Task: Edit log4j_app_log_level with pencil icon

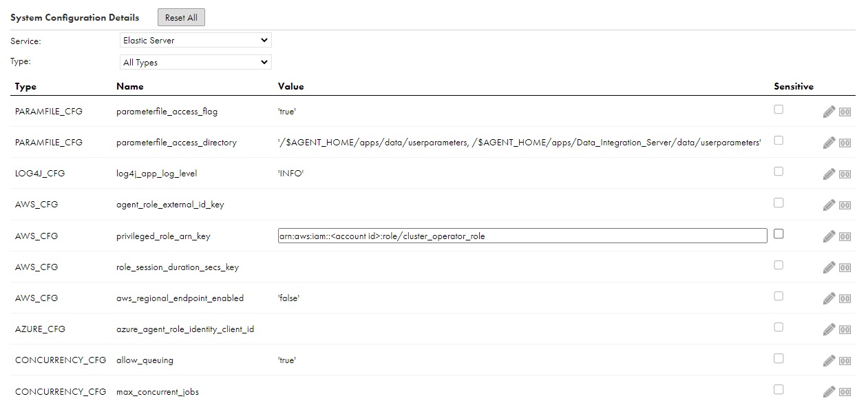Action: coord(829,174)
